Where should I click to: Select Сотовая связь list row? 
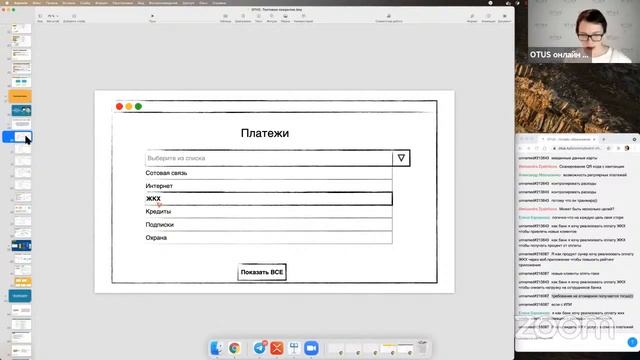tap(269, 173)
